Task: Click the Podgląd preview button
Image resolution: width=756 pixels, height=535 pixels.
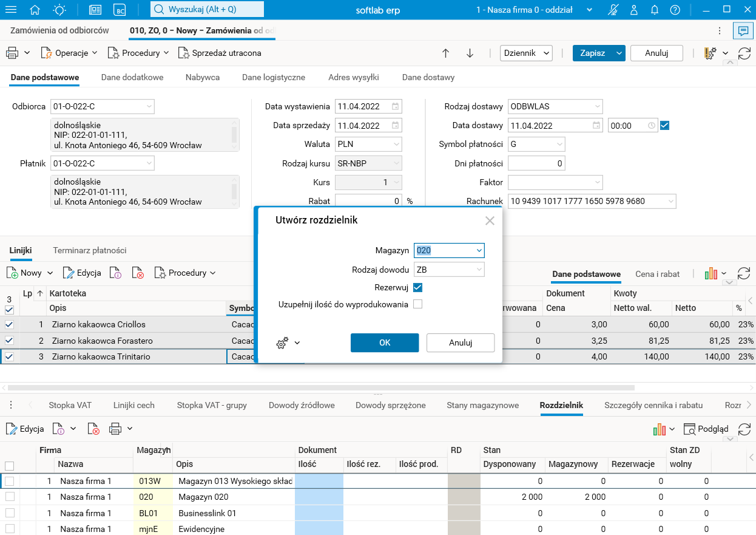Action: (x=706, y=429)
